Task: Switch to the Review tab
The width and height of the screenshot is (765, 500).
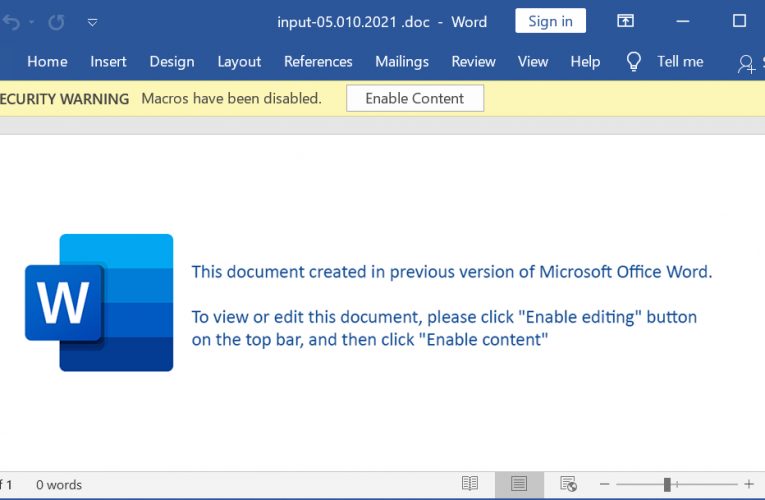Action: (473, 61)
